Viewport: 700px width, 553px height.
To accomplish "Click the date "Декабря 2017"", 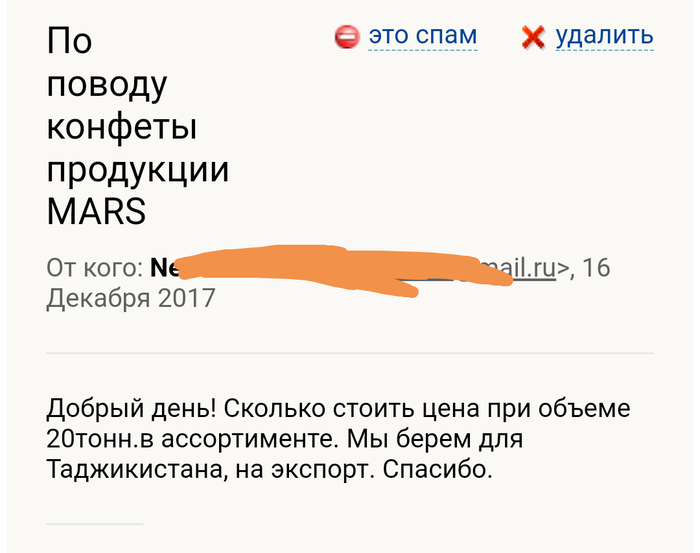I will pos(131,298).
